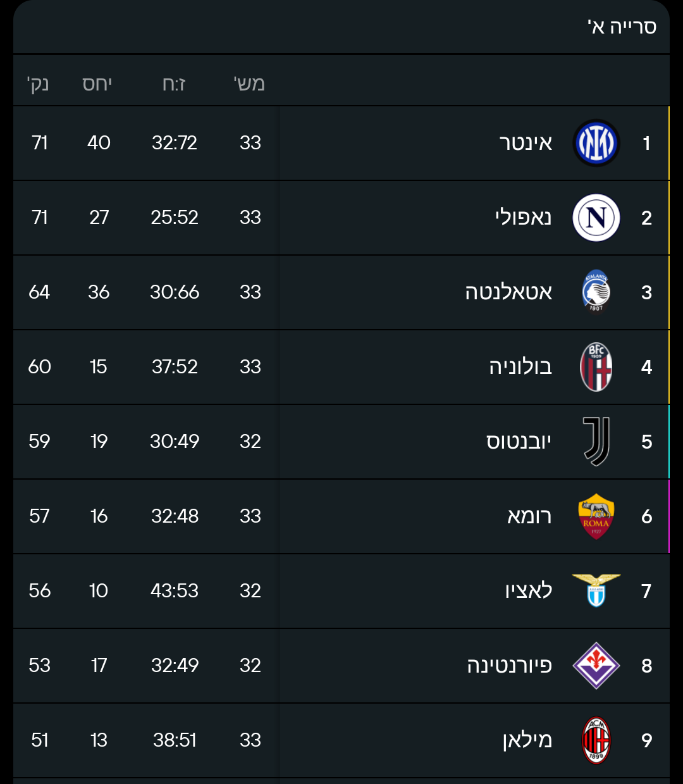Screen dimensions: 683x784
Task: Tap the Juventus J logo
Action: [x=596, y=442]
